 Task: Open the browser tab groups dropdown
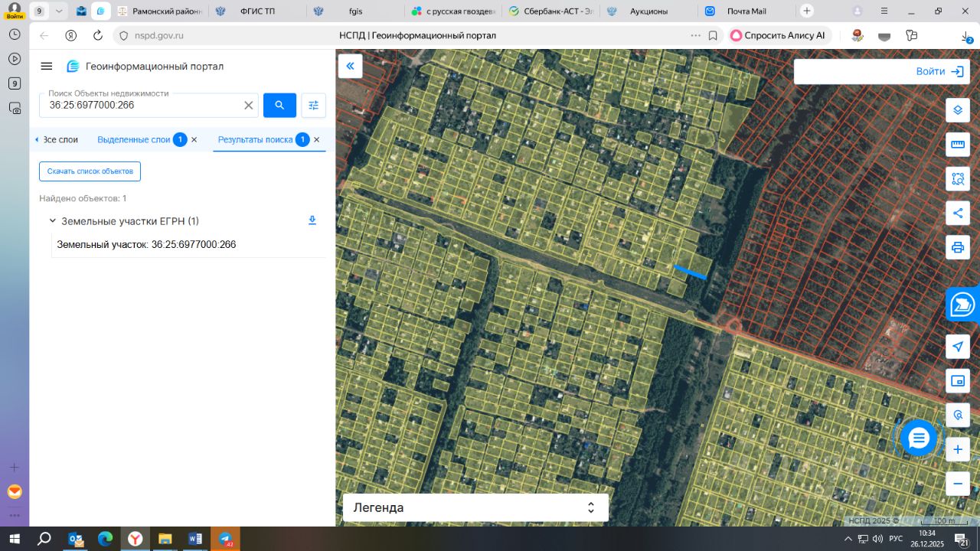pos(59,11)
